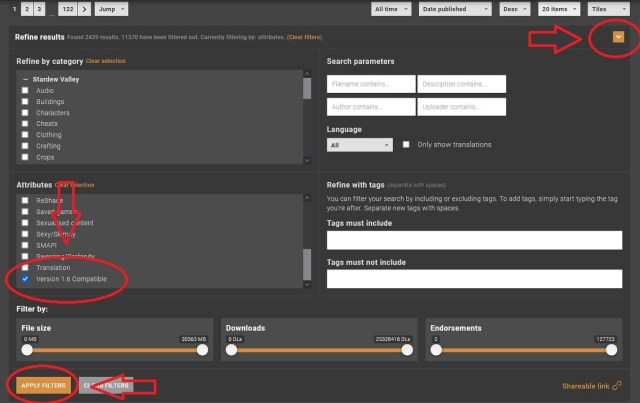This screenshot has height=403, width=640.
Task: Go to next page arrow in pagination
Action: (83, 9)
